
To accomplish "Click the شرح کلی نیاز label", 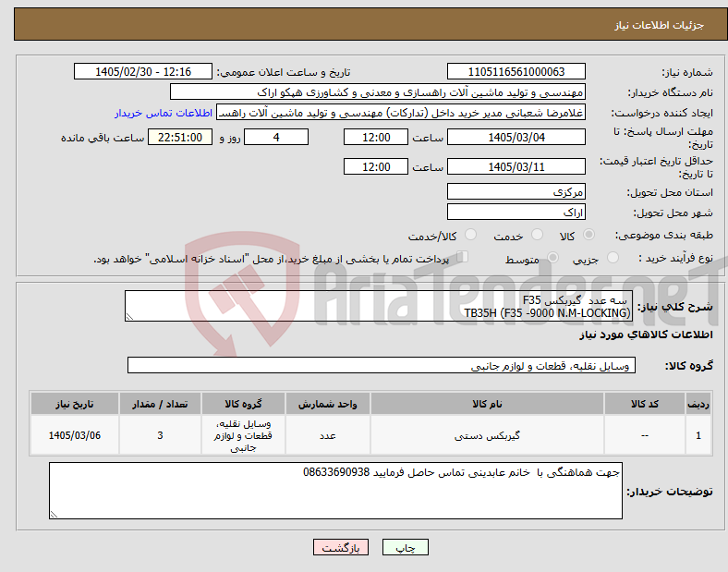I will pos(674,307).
